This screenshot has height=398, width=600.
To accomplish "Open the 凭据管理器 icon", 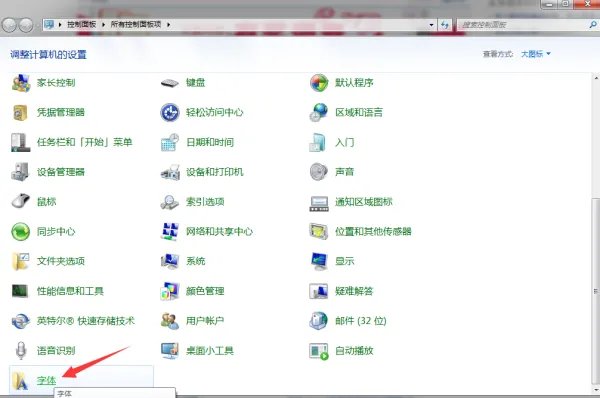I will coord(21,113).
